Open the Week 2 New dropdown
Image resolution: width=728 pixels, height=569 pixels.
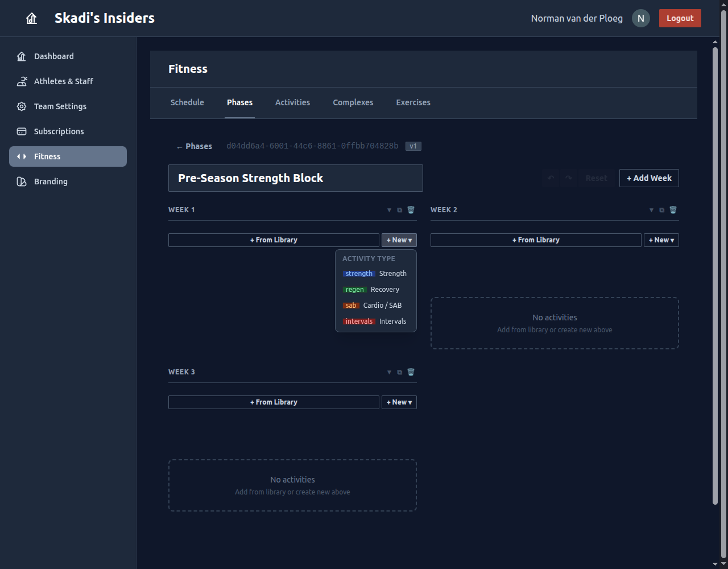661,240
